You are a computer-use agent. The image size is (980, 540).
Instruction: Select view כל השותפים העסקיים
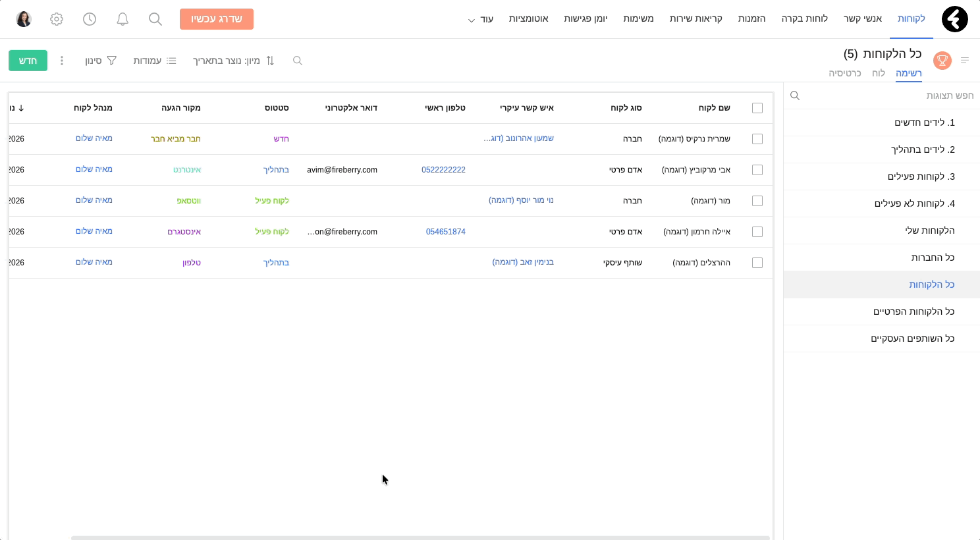click(882, 338)
